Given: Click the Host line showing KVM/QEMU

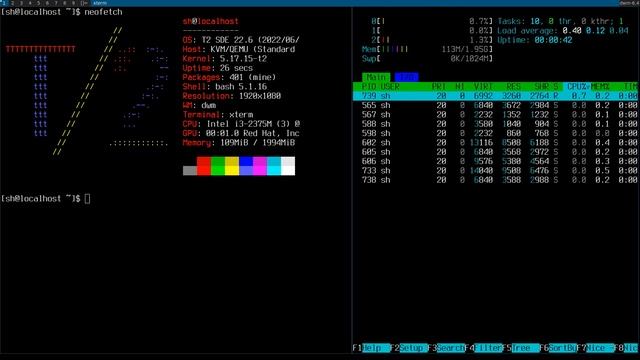Looking at the screenshot, I should tap(239, 49).
